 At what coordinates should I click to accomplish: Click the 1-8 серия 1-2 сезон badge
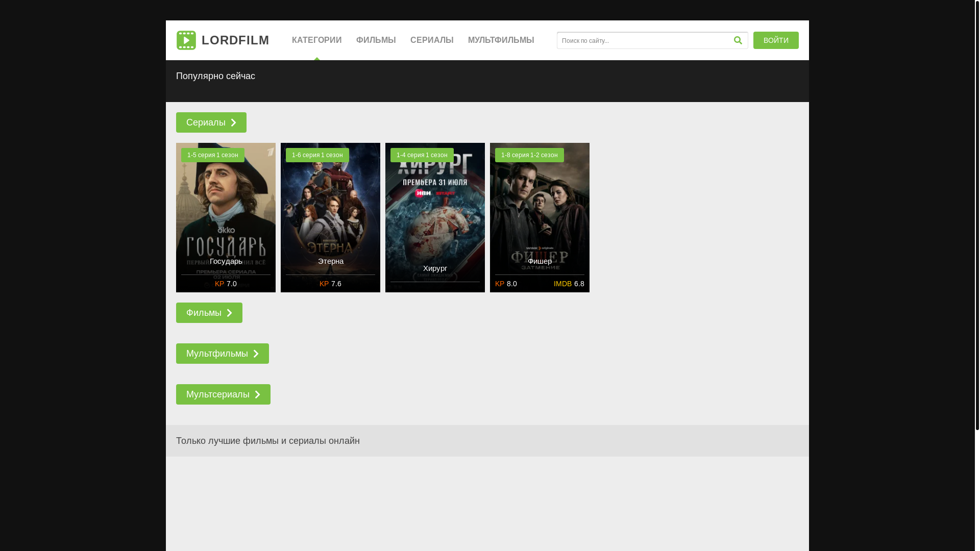(x=529, y=155)
